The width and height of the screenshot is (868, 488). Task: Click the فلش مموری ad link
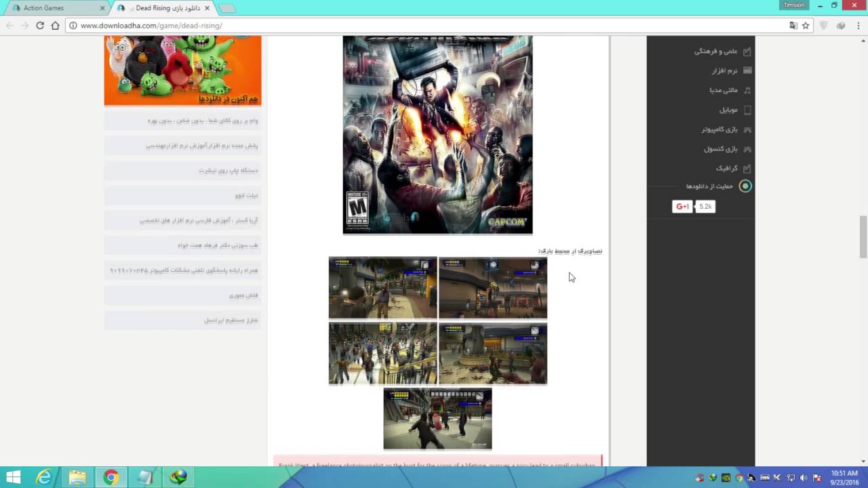(x=243, y=296)
